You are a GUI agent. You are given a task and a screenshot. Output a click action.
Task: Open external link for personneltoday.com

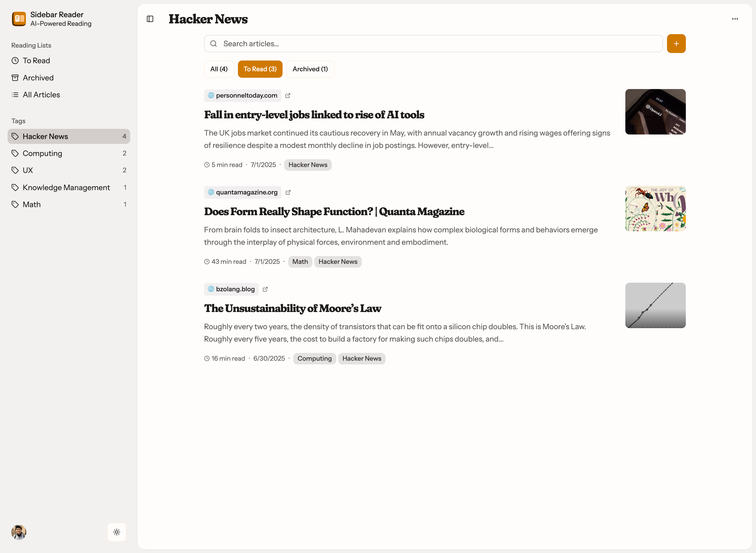(288, 96)
